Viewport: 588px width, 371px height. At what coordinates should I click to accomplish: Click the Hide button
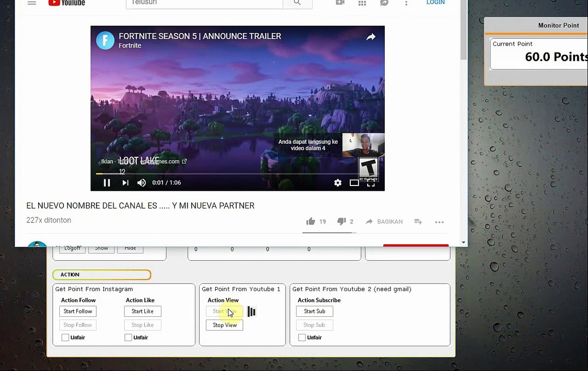[130, 249]
